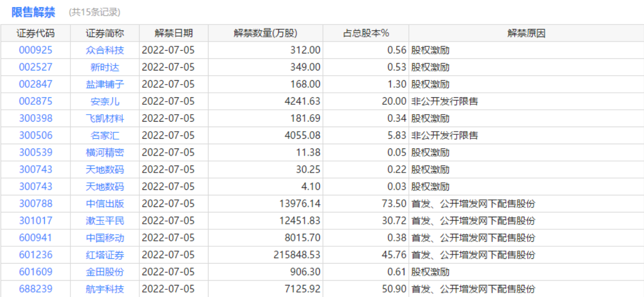Select 金田股份 unlock quantity 906.30
This screenshot has width=644, height=297.
305,272
